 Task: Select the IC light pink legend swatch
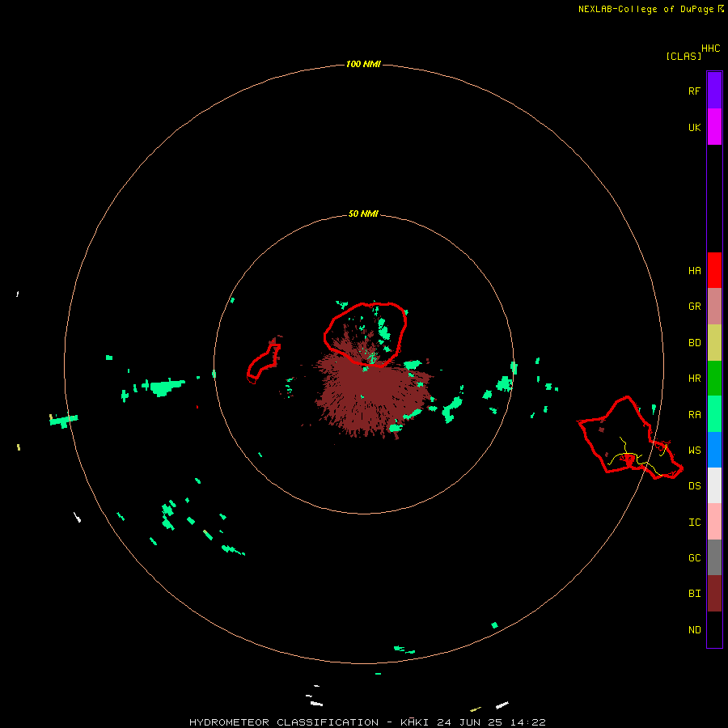714,522
